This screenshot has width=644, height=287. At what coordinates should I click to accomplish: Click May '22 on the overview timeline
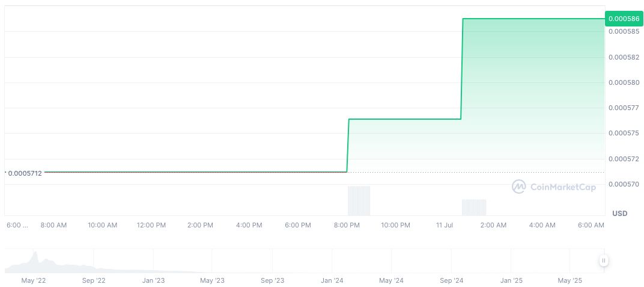33,280
